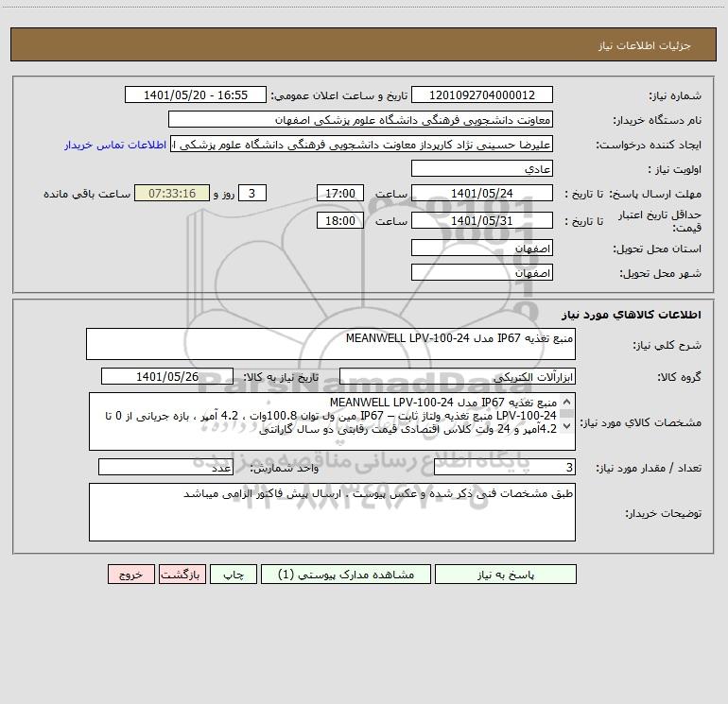Click the نام دستگاه خریدار field

tap(360, 120)
